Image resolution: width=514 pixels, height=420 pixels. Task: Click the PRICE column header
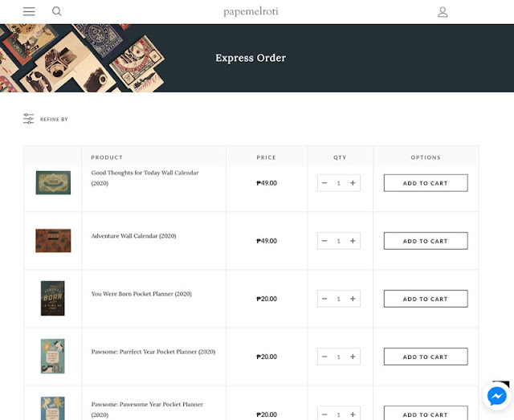point(266,157)
